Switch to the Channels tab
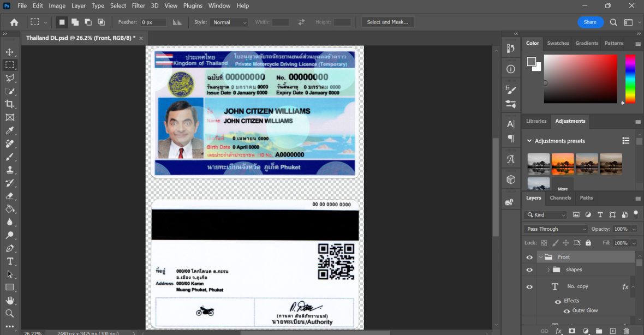The image size is (644, 335). [560, 198]
